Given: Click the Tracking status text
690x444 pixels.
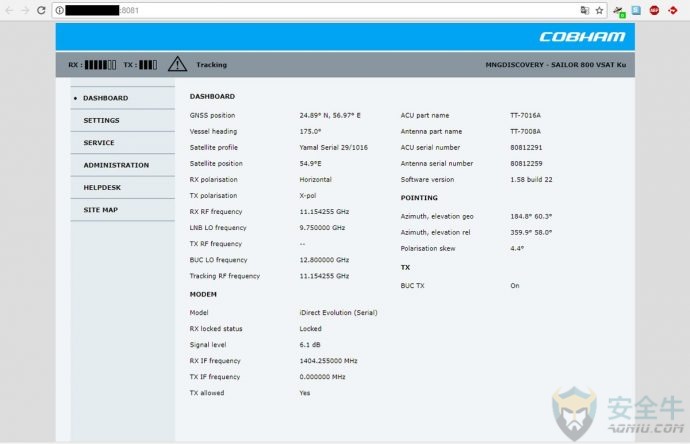Looking at the screenshot, I should [x=212, y=65].
